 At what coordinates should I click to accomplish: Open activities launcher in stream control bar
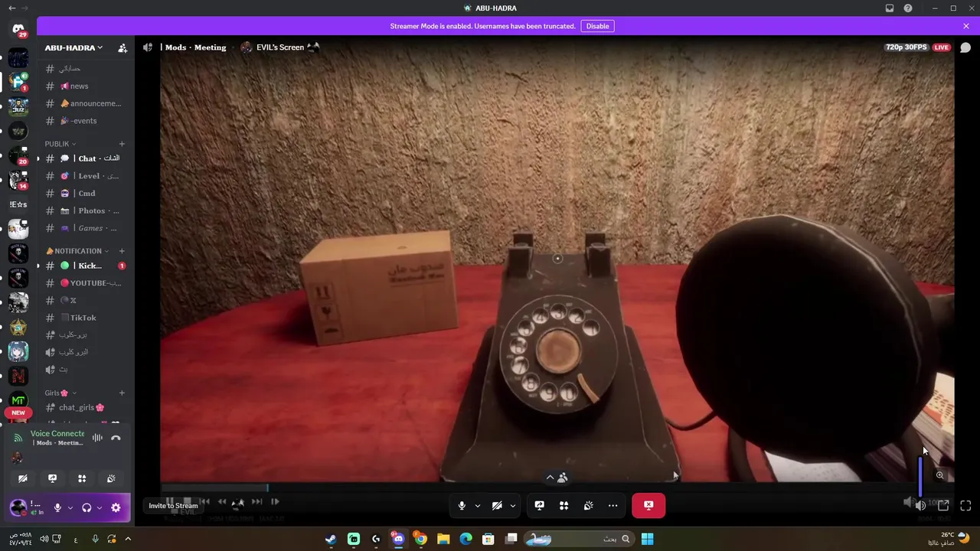click(x=563, y=506)
